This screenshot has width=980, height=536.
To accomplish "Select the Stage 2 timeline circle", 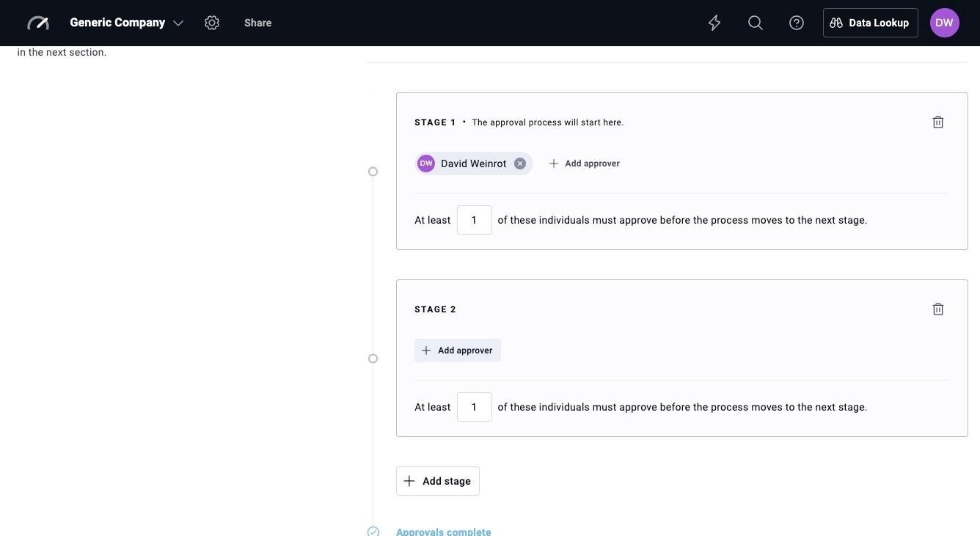I will [x=373, y=359].
